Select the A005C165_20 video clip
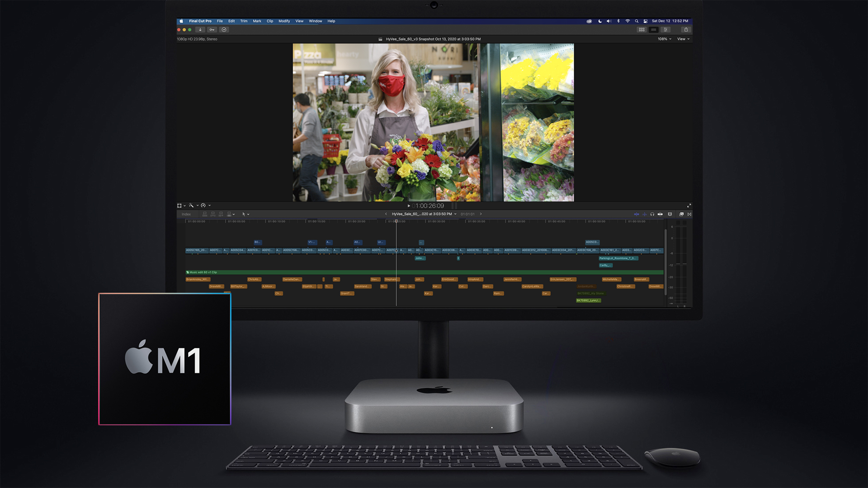The height and width of the screenshot is (488, 868). pos(196,250)
